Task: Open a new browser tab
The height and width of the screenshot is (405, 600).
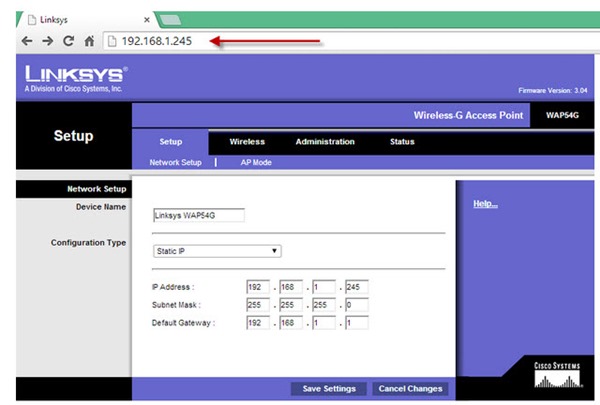Action: pos(170,20)
